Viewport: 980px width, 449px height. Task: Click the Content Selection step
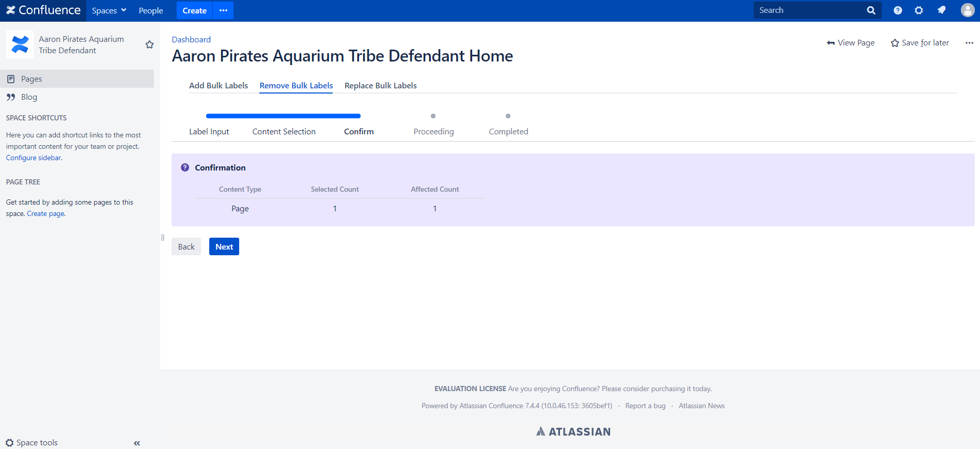[x=284, y=132]
